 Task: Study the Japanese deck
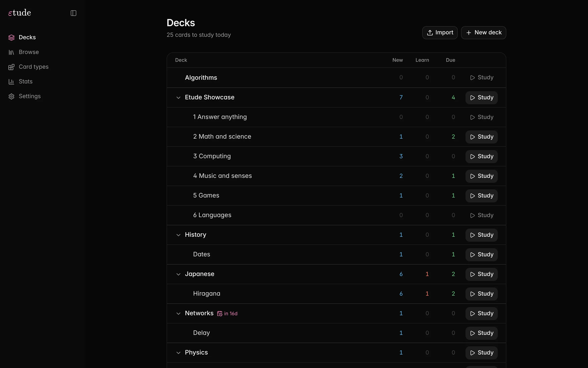click(481, 274)
